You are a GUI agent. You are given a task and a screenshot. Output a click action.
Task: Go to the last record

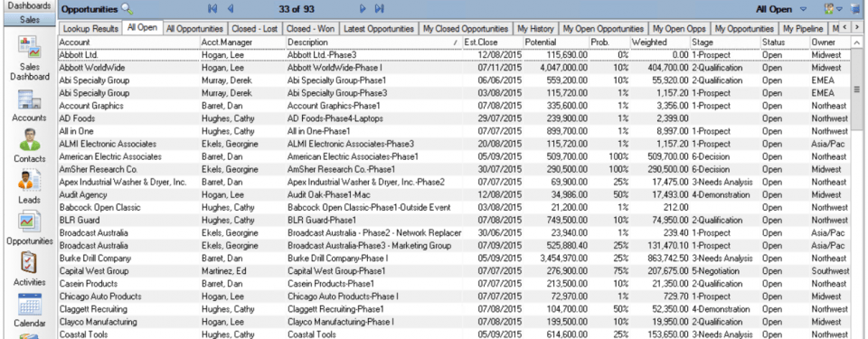click(379, 9)
